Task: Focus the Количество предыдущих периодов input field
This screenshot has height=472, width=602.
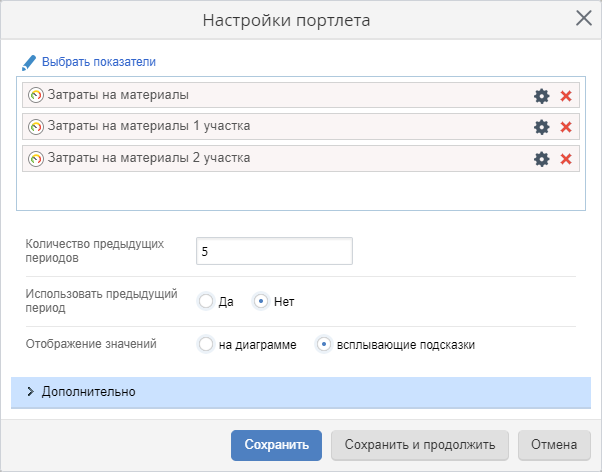Action: point(274,252)
